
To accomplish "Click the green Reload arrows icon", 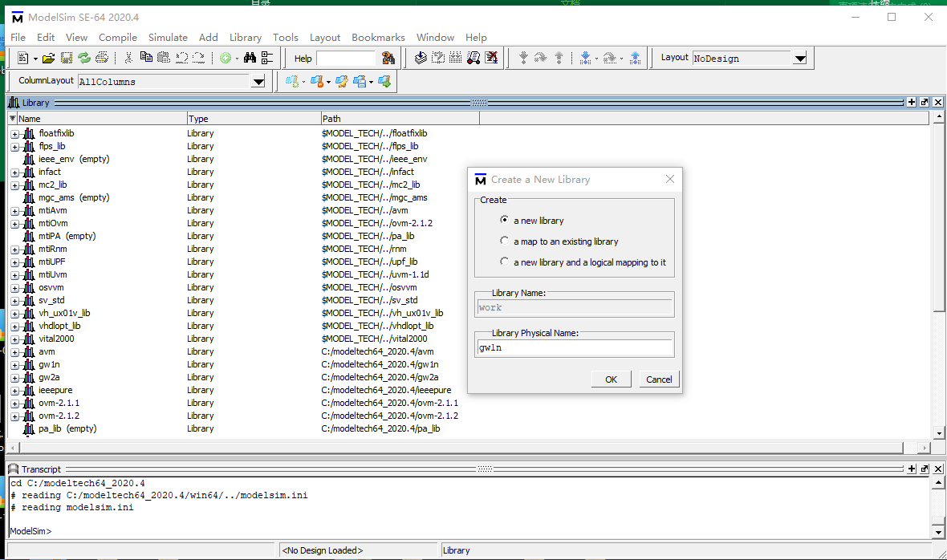I will coord(84,58).
